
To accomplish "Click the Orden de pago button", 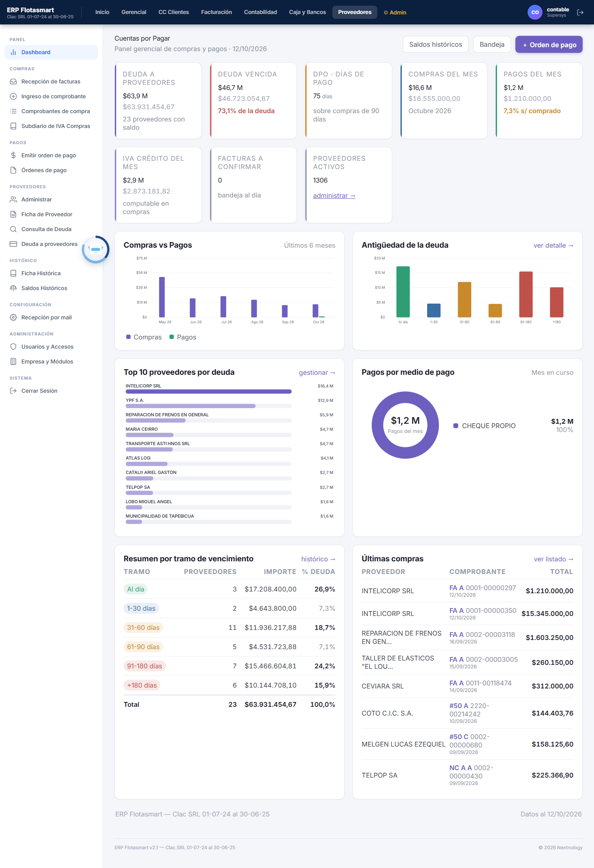I will (x=549, y=45).
